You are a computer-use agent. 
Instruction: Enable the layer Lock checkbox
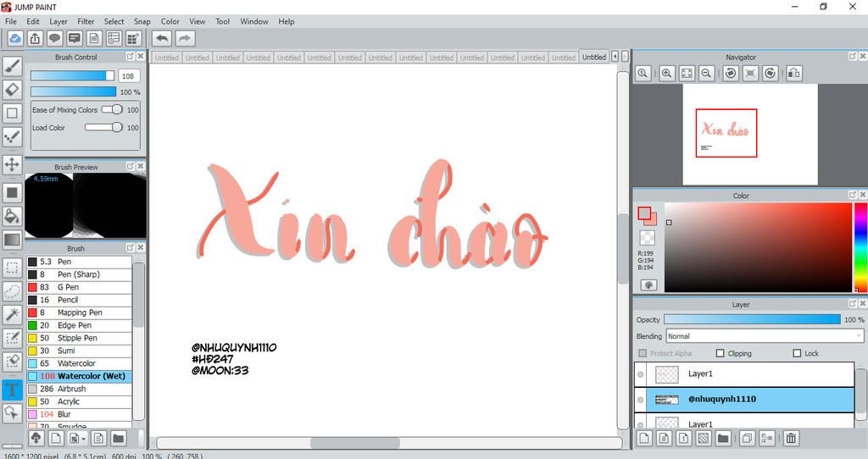pyautogui.click(x=797, y=353)
